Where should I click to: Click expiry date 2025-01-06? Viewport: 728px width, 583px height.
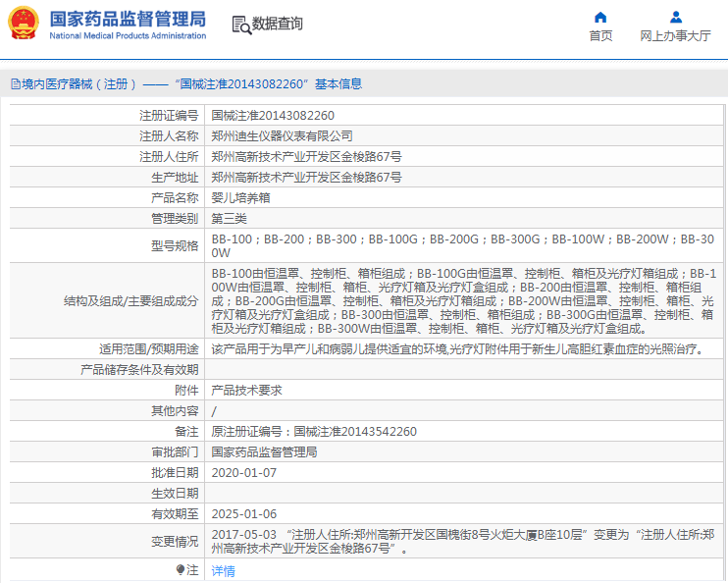pos(244,513)
